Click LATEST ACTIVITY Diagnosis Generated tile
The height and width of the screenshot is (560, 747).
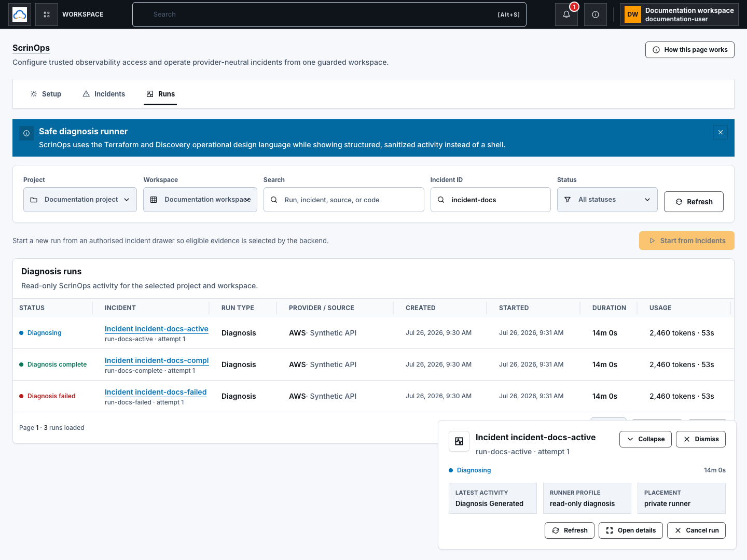pyautogui.click(x=493, y=498)
